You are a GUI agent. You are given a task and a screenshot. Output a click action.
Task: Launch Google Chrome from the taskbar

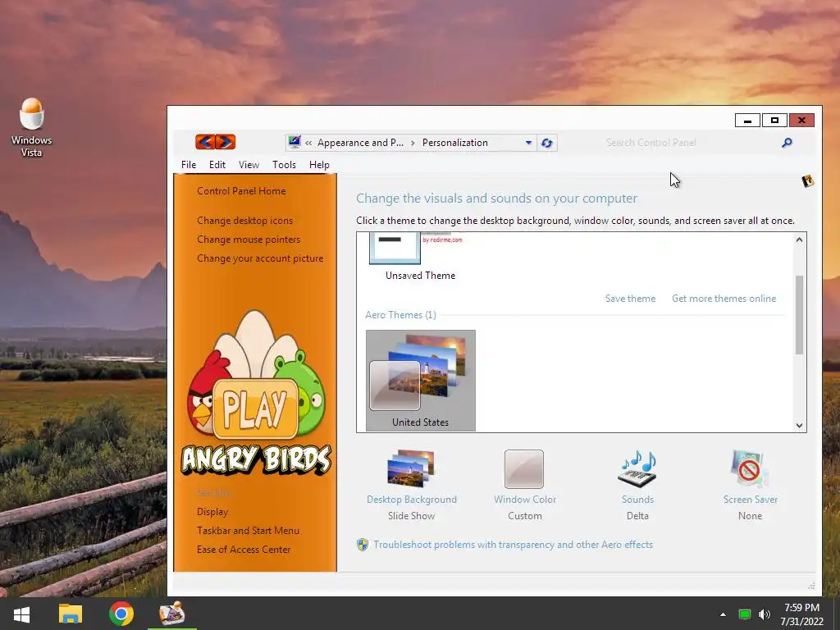click(x=121, y=614)
